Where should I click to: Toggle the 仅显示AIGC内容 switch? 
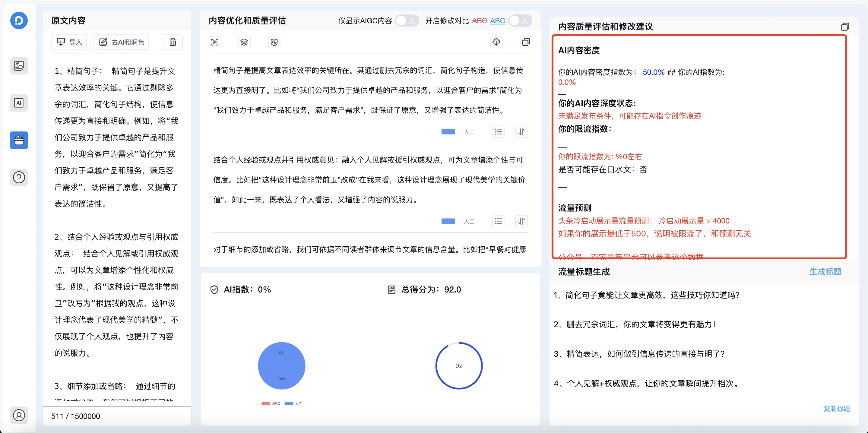pyautogui.click(x=407, y=21)
